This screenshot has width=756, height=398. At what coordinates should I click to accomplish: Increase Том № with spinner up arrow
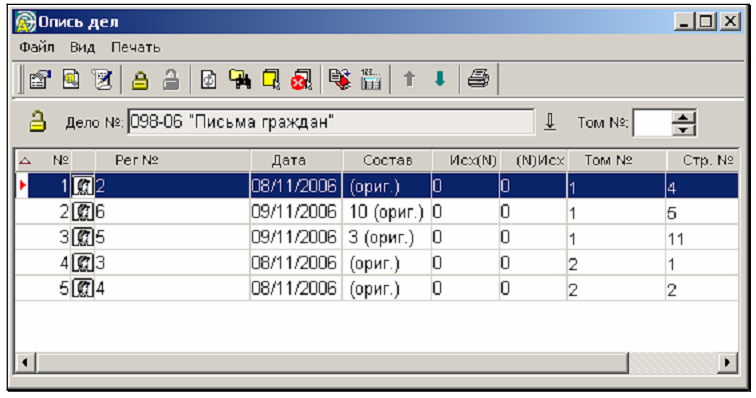pyautogui.click(x=684, y=117)
